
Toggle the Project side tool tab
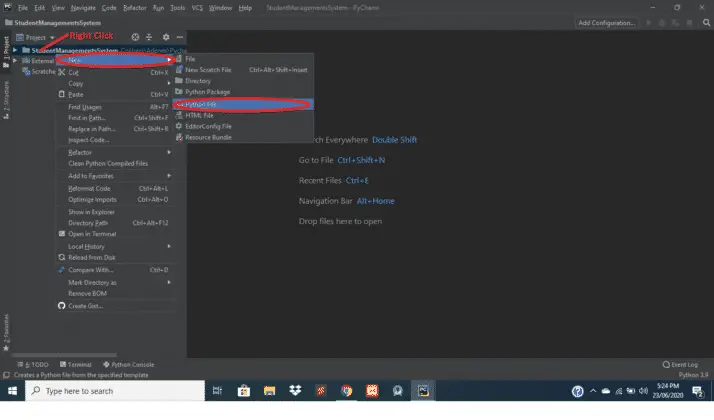coord(6,52)
